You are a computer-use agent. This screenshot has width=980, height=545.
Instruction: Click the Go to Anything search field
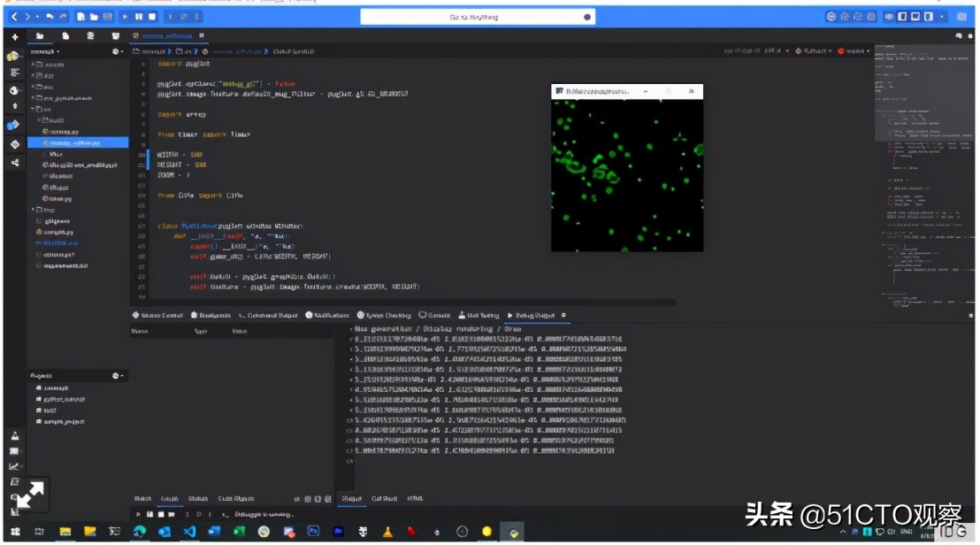478,17
